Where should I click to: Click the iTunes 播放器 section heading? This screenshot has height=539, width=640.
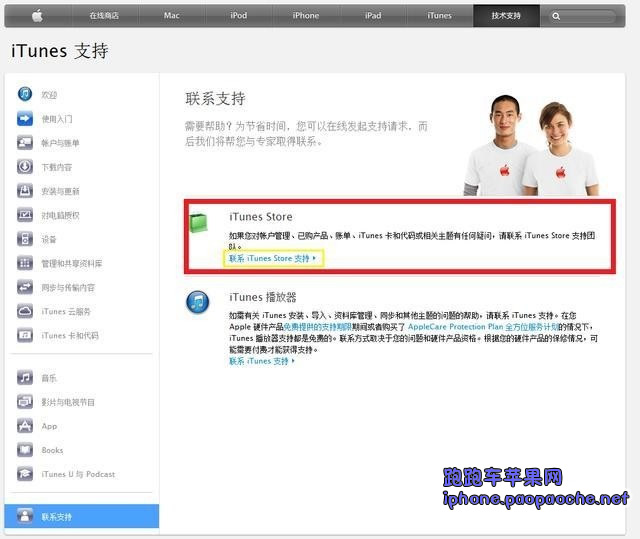(x=263, y=297)
